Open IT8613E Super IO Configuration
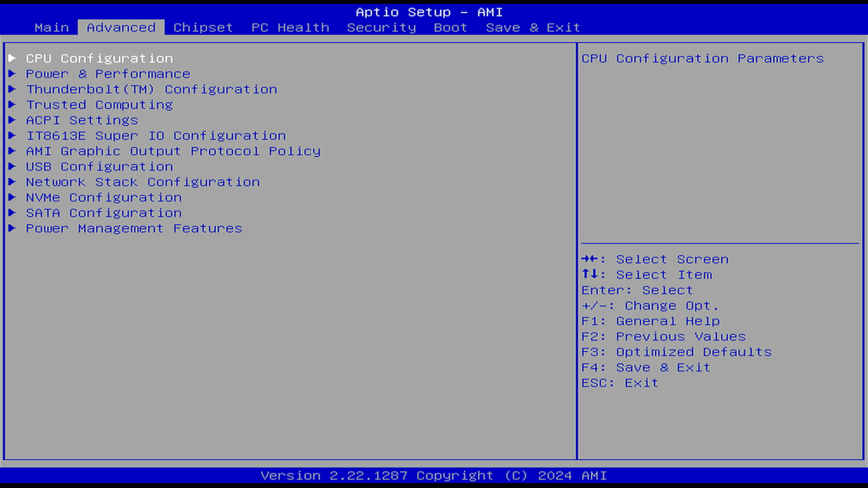The width and height of the screenshot is (868, 488). click(x=156, y=136)
